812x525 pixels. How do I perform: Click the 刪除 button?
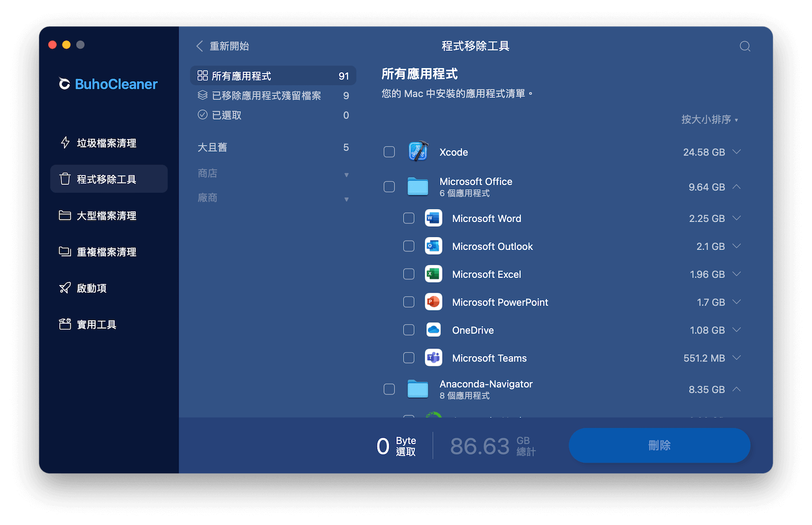point(659,445)
